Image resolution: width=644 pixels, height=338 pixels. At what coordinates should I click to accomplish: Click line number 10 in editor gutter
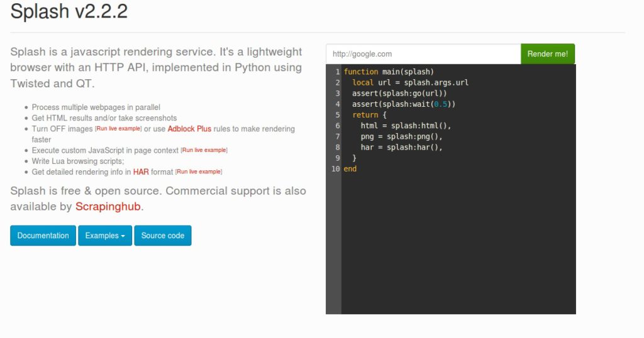click(335, 169)
